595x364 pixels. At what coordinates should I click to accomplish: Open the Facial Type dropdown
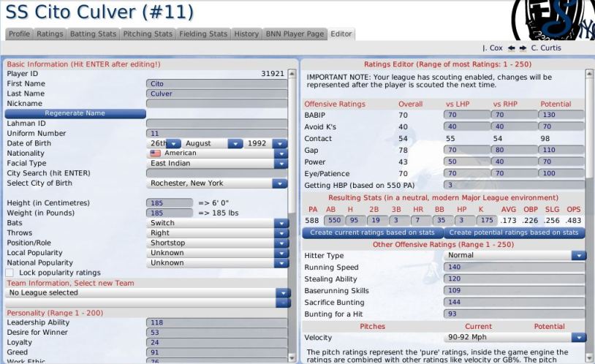point(217,163)
